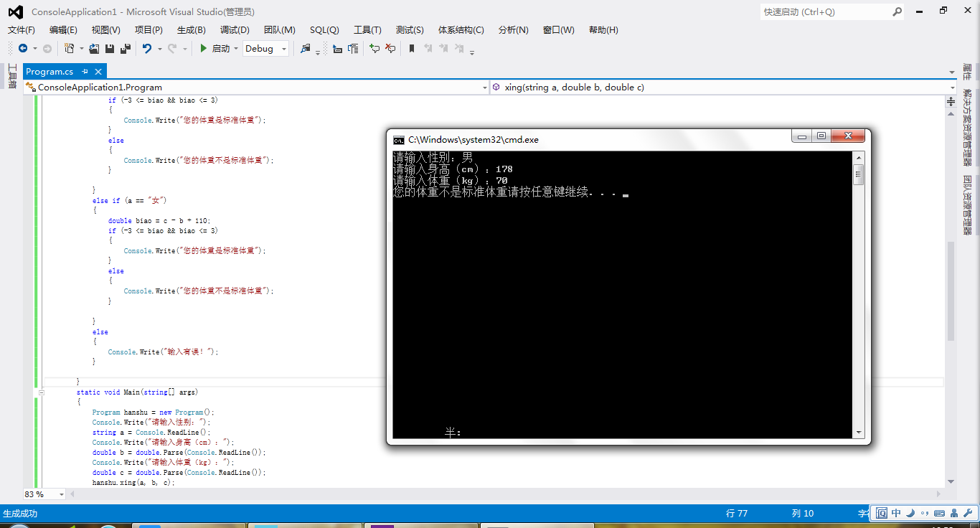Viewport: 980px width, 528px height.
Task: Click the Open File toolbar icon
Action: pyautogui.click(x=94, y=49)
